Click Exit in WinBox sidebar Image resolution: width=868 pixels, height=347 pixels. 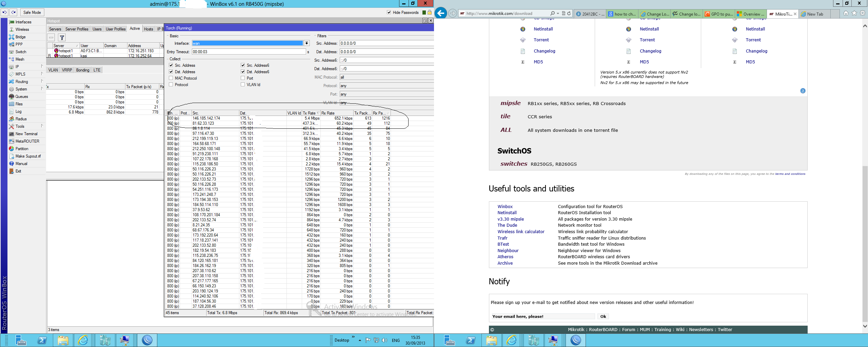[x=18, y=171]
